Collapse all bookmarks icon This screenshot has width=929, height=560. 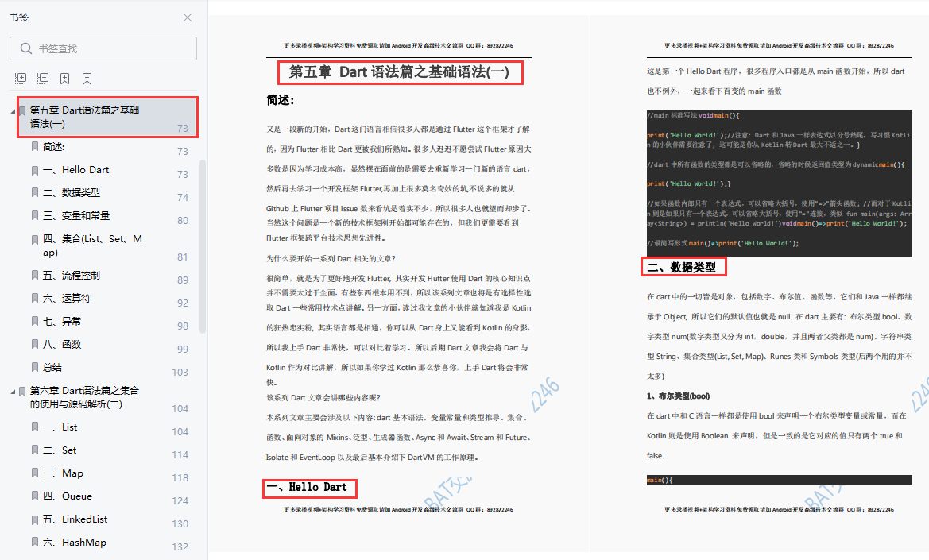click(x=43, y=78)
